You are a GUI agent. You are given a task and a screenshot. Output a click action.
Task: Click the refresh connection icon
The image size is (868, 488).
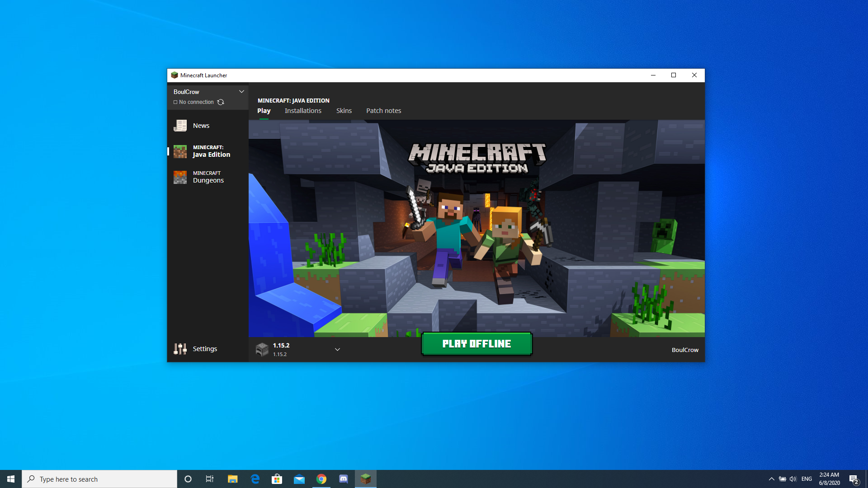(x=221, y=102)
